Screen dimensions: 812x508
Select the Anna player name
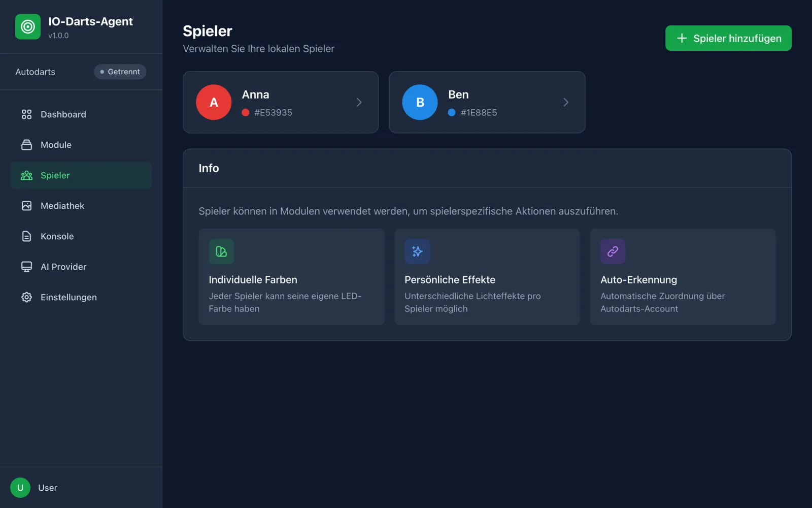click(256, 94)
